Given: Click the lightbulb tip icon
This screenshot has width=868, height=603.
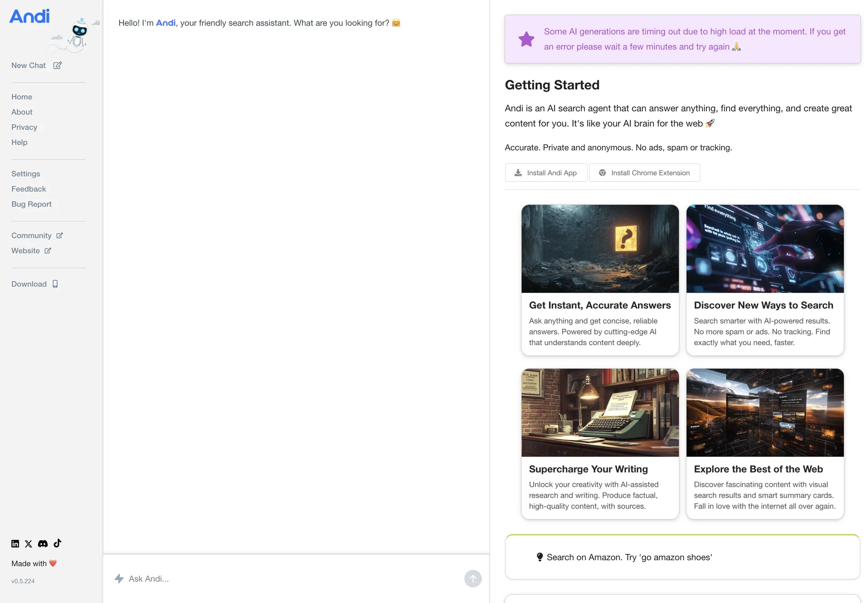Looking at the screenshot, I should pyautogui.click(x=540, y=557).
